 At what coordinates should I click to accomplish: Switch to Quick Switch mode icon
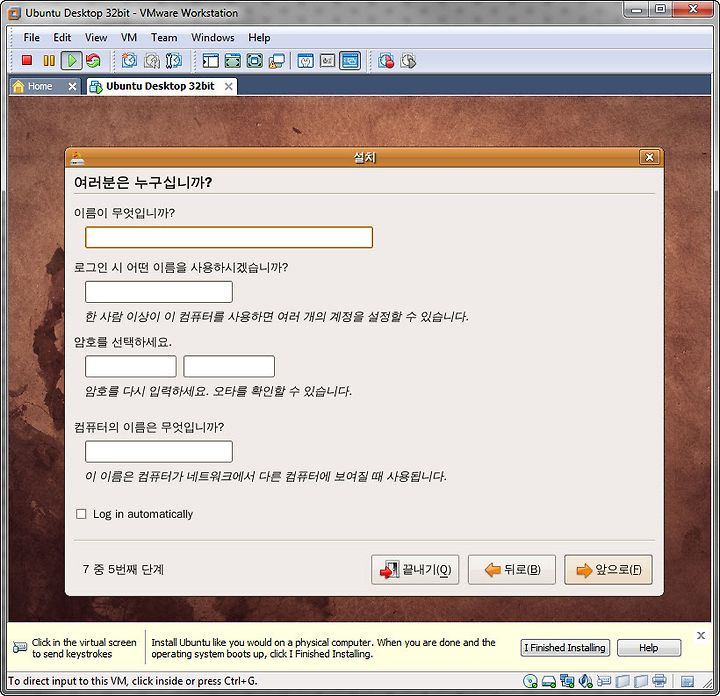tap(233, 61)
